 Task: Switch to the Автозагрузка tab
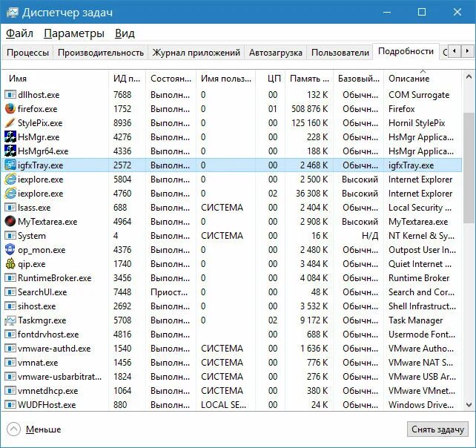(x=276, y=53)
